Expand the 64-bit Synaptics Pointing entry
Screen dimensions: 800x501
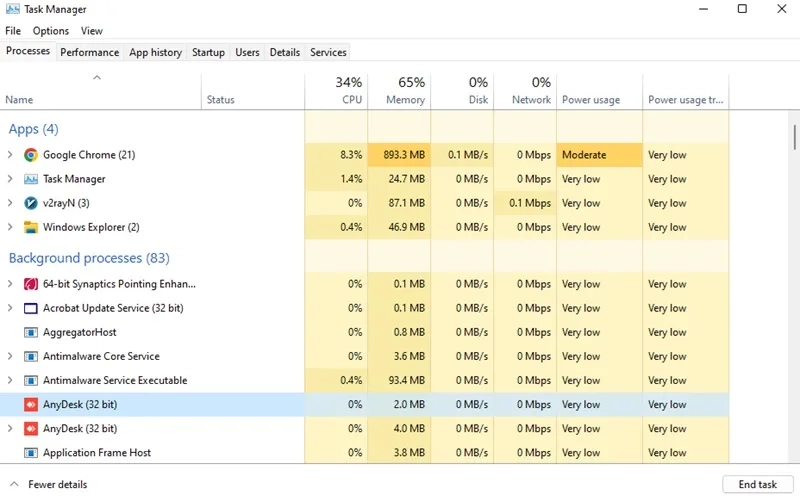pos(10,284)
